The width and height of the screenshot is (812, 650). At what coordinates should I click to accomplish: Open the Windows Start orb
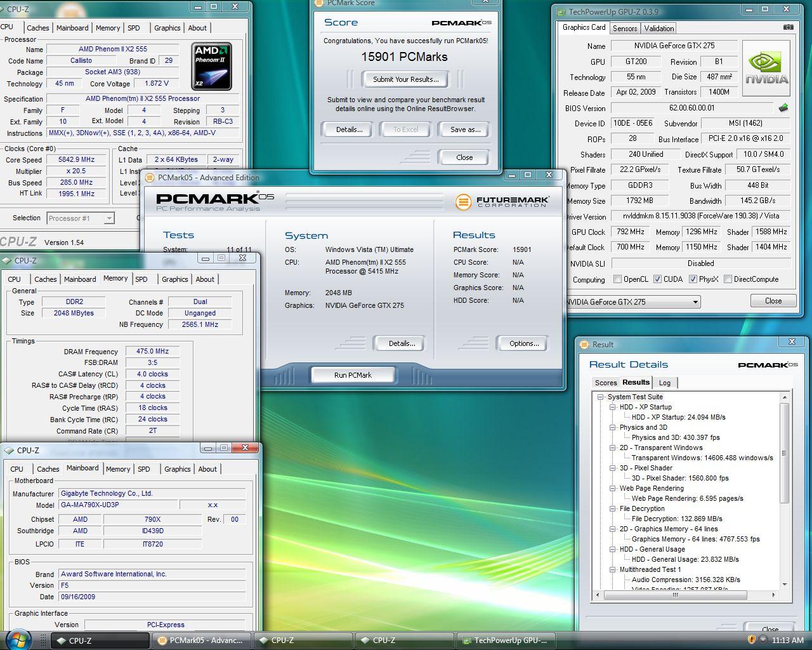17,639
